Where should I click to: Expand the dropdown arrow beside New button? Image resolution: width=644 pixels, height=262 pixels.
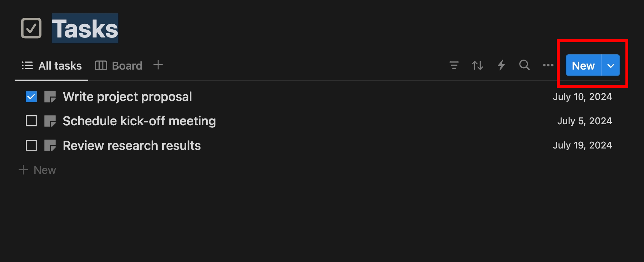click(x=611, y=66)
